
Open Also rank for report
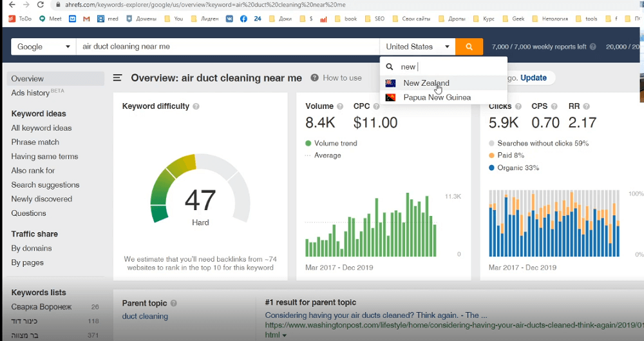(x=33, y=170)
